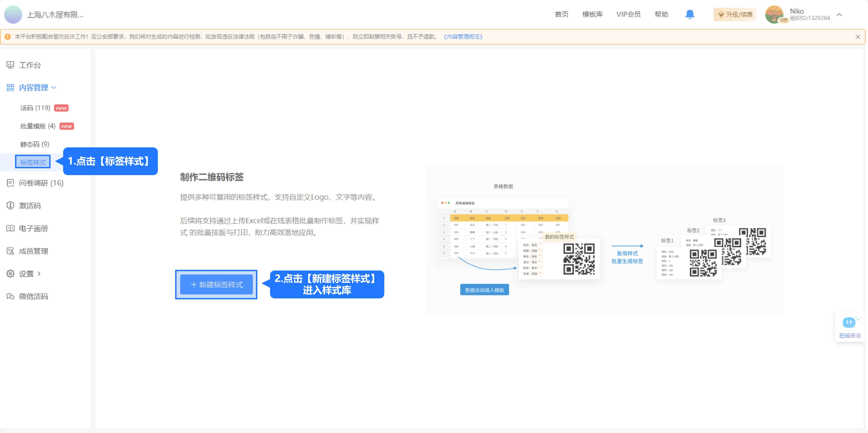Expand the 设置 submenu arrow
The image size is (868, 433).
pos(39,273)
